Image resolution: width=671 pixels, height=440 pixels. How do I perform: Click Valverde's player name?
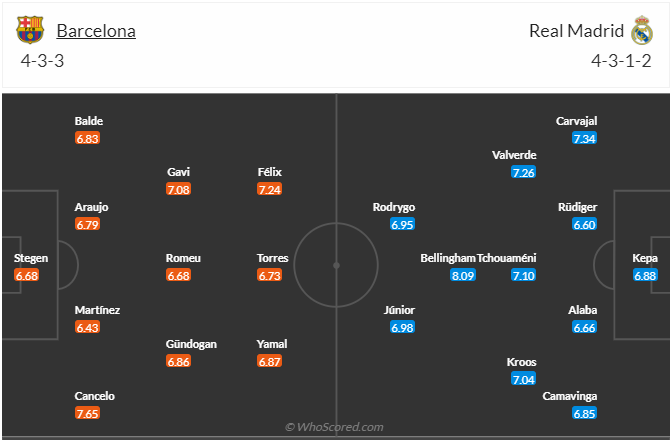[x=514, y=155]
